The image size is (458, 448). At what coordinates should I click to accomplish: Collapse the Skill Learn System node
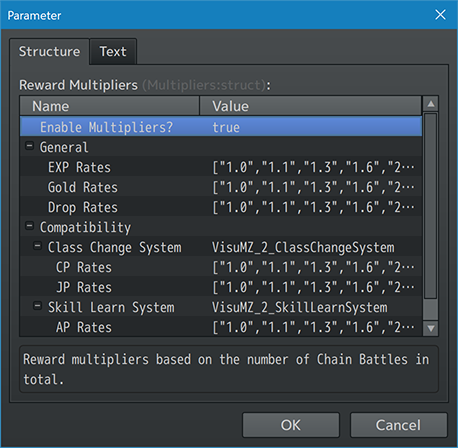tap(37, 306)
